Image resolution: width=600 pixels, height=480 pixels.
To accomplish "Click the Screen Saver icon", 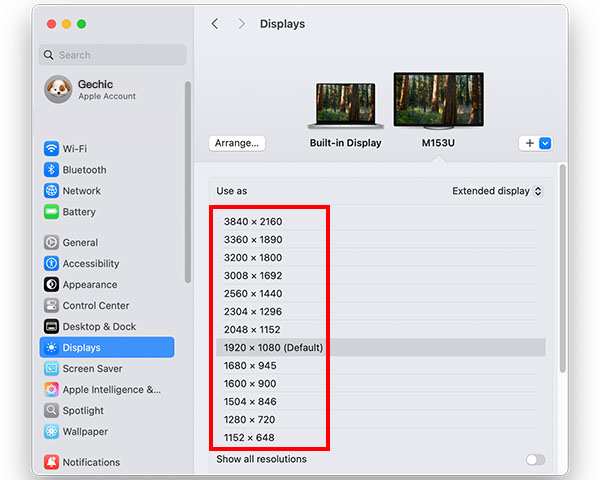I will tap(51, 368).
